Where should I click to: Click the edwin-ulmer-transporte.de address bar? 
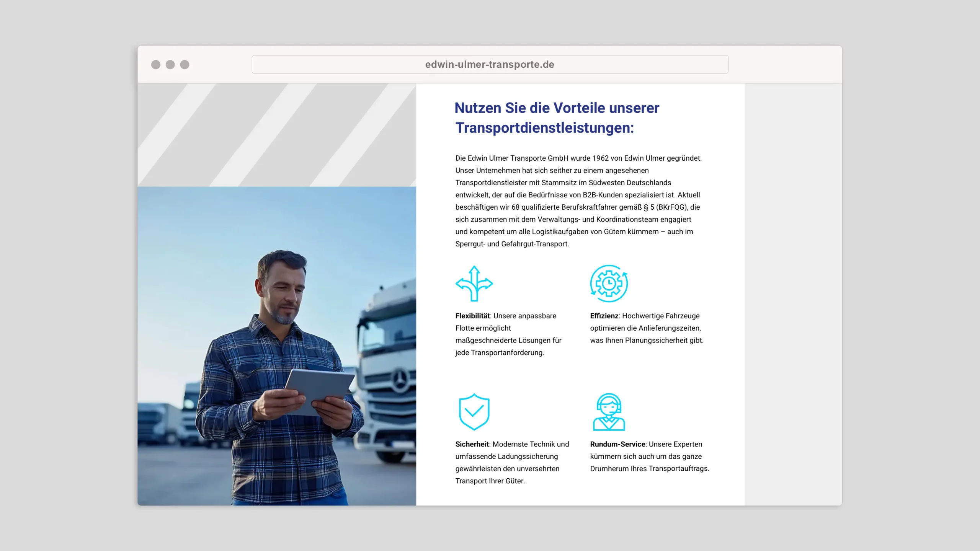tap(490, 65)
